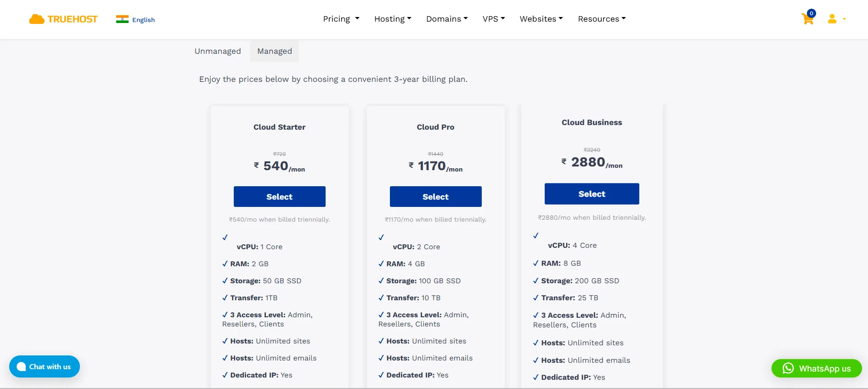868x389 pixels.
Task: Click the English language link
Action: 143,20
